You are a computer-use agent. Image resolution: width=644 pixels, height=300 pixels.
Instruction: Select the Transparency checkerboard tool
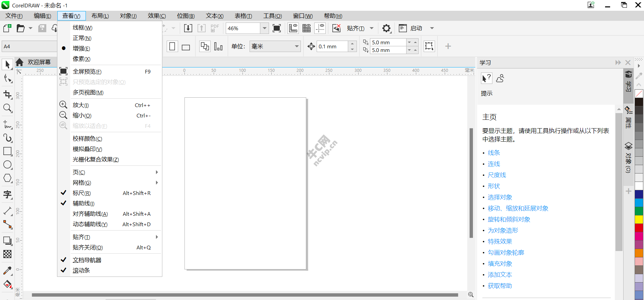7,254
